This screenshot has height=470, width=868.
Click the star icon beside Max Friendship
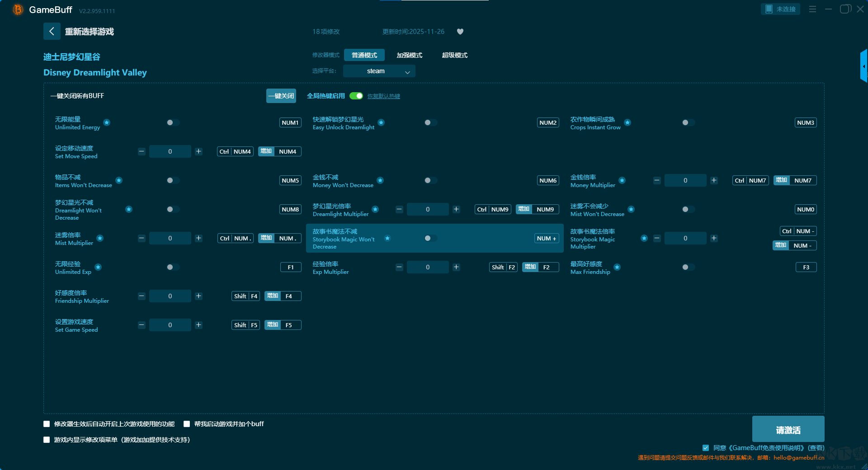click(617, 267)
